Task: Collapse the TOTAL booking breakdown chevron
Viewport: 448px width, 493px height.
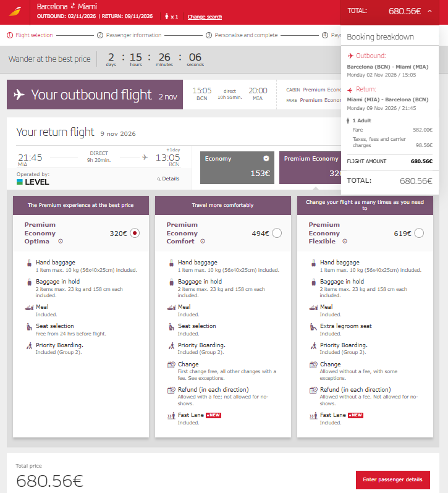Action: tap(429, 11)
